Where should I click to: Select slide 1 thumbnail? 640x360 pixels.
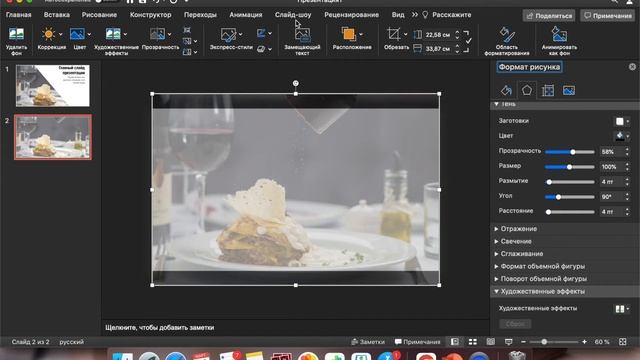point(53,86)
